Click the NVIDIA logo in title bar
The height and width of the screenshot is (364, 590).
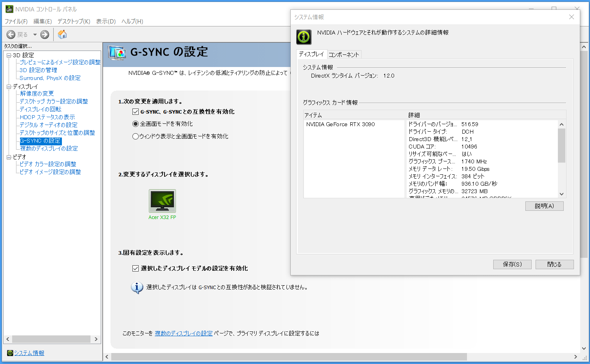click(9, 9)
